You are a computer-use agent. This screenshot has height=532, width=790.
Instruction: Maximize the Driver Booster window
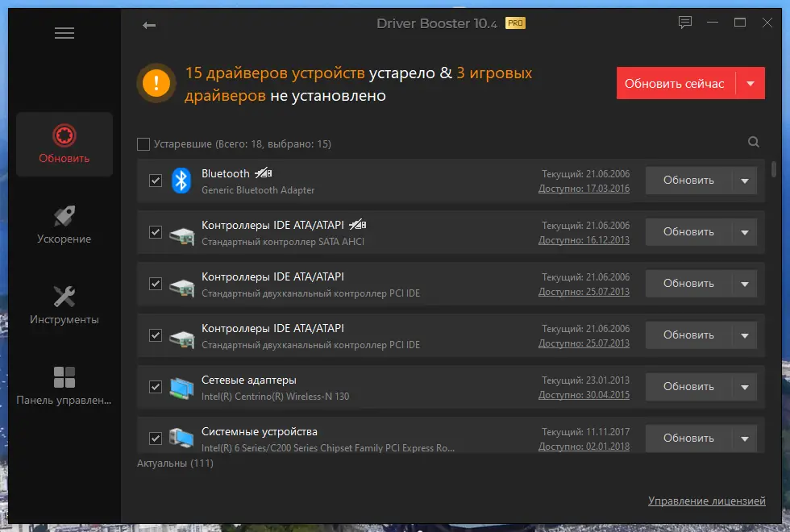[x=740, y=23]
